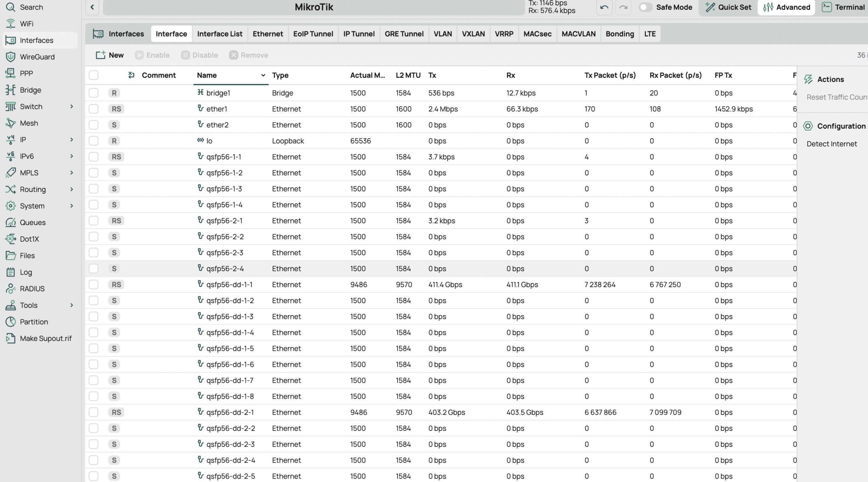868x482 pixels.
Task: Click the redo arrow icon
Action: point(623,7)
